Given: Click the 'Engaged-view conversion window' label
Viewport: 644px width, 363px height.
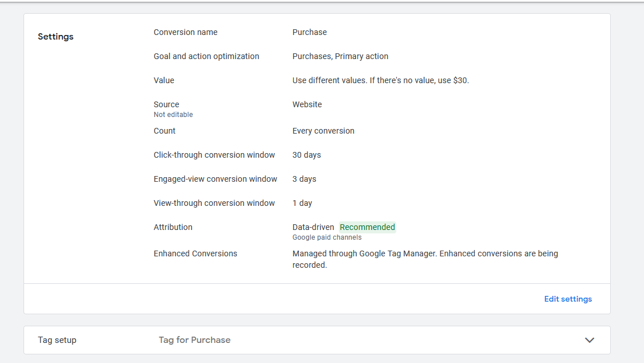Looking at the screenshot, I should (215, 179).
